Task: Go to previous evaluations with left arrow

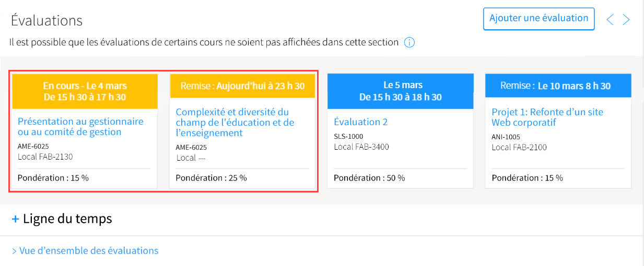Action: (610, 20)
